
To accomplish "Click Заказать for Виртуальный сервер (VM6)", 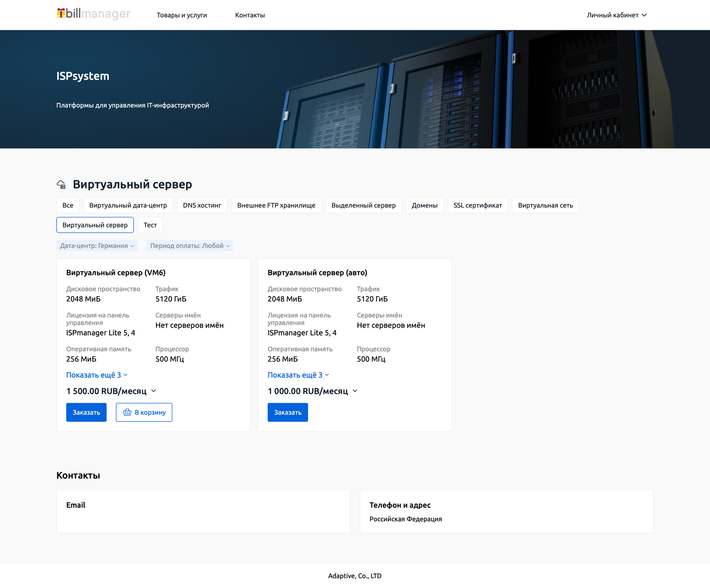I will [86, 412].
